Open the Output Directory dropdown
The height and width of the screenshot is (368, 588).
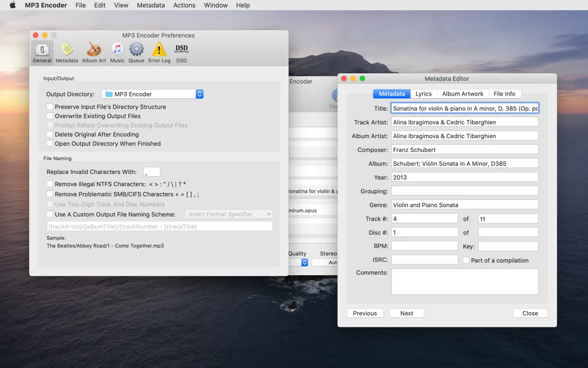[152, 94]
